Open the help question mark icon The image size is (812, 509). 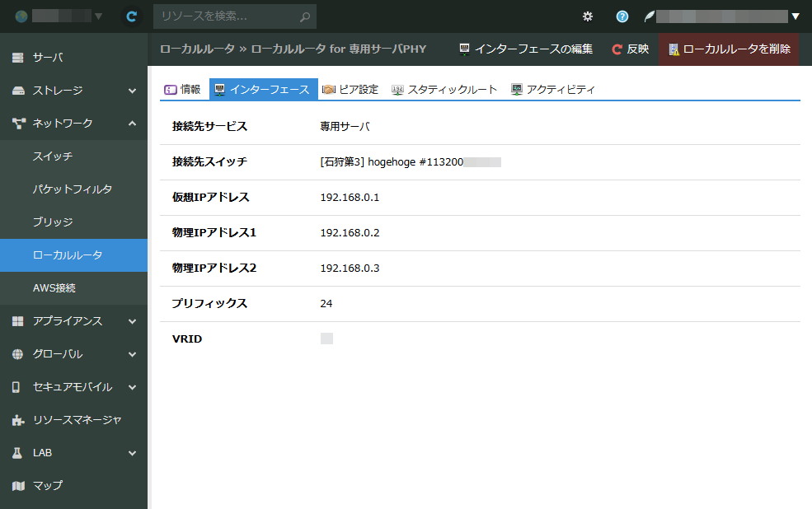622,16
